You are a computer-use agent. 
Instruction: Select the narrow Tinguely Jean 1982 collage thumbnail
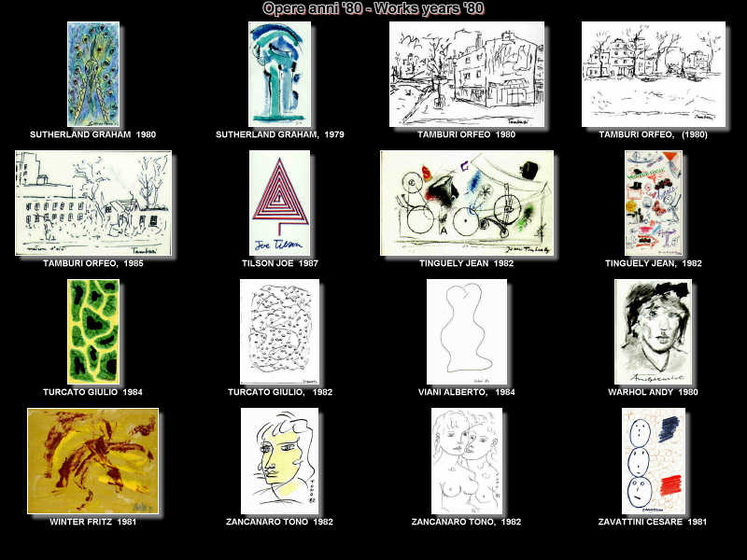click(653, 203)
